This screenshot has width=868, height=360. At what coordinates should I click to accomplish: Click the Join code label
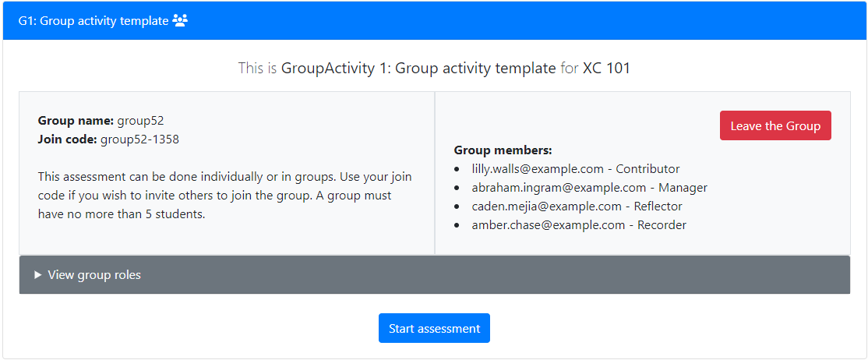click(68, 139)
